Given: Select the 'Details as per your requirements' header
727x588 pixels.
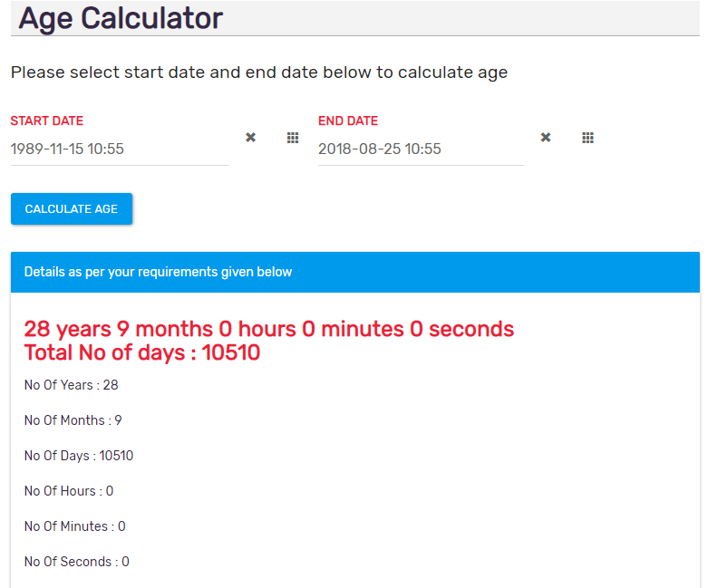Looking at the screenshot, I should 355,272.
